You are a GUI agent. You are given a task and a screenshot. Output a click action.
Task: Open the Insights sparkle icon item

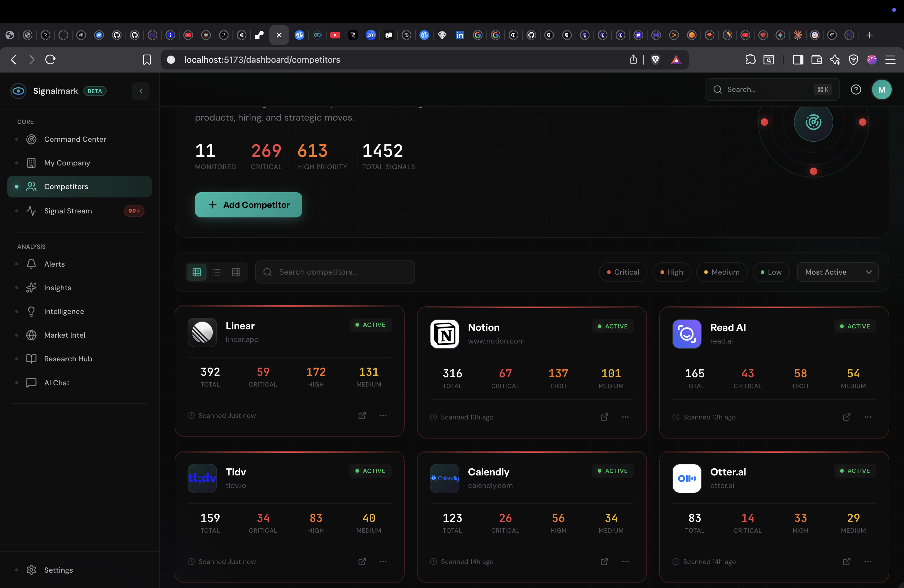(32, 288)
